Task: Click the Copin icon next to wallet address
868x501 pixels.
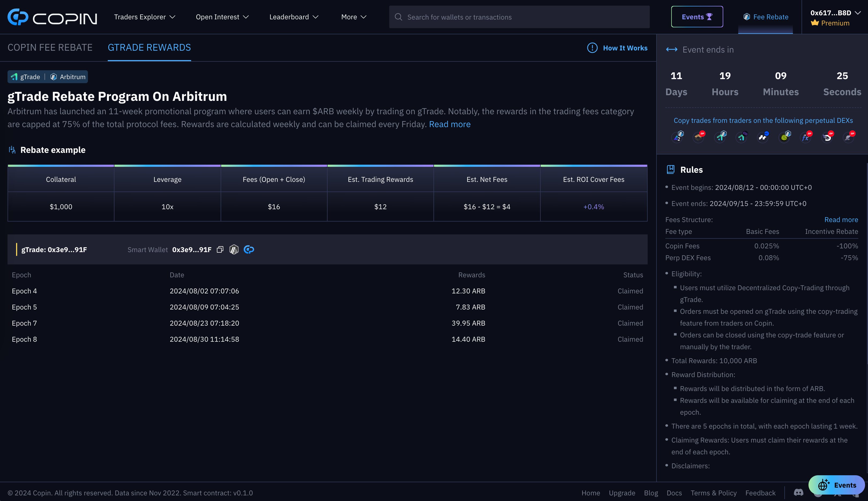Action: point(249,249)
